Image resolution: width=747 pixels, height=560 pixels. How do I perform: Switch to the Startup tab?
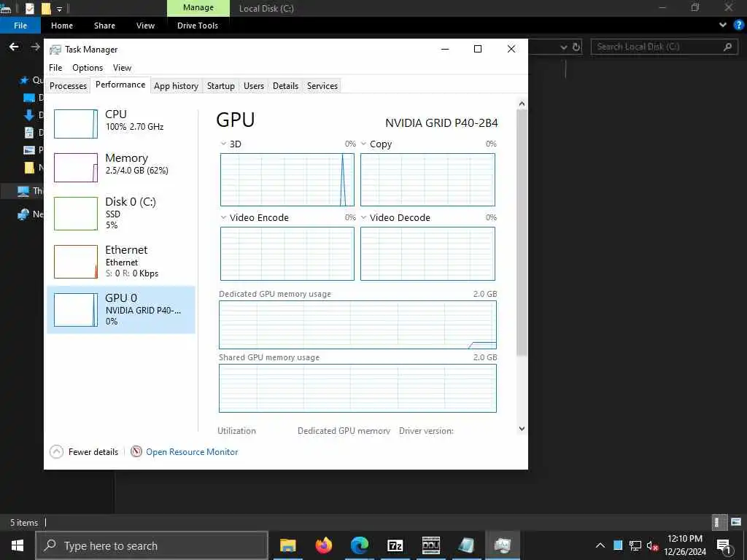220,86
